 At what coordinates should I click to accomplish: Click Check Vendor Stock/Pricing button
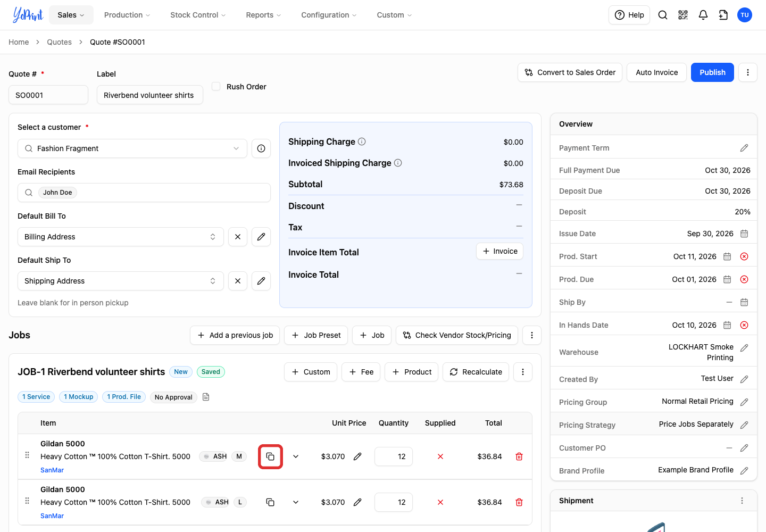(x=457, y=335)
